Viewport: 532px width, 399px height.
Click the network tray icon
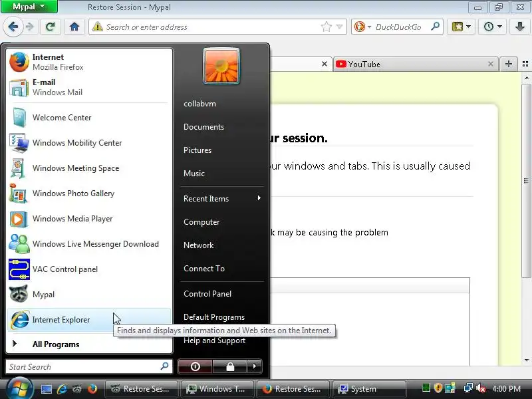click(x=468, y=388)
